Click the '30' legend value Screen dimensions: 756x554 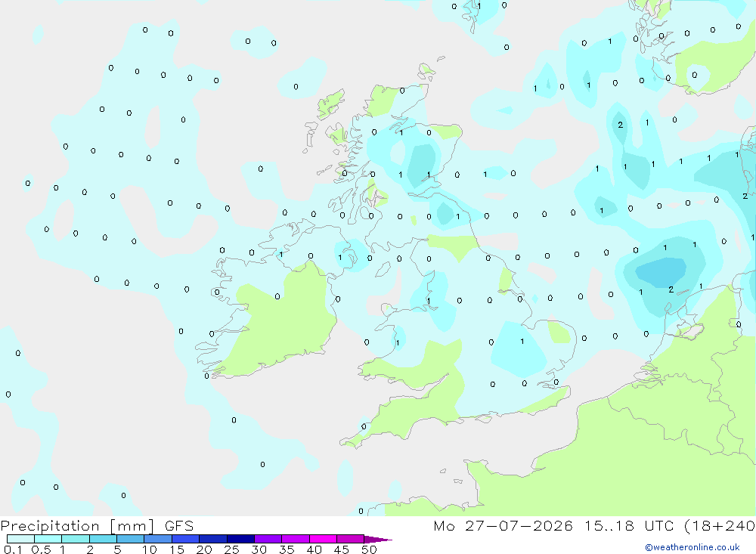click(259, 549)
